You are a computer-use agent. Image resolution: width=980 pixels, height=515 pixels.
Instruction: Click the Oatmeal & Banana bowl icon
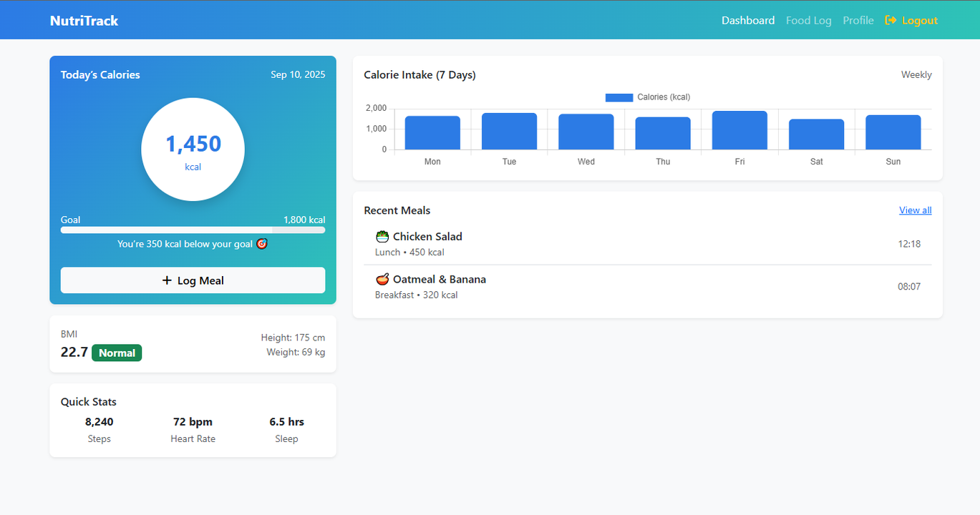(x=382, y=280)
